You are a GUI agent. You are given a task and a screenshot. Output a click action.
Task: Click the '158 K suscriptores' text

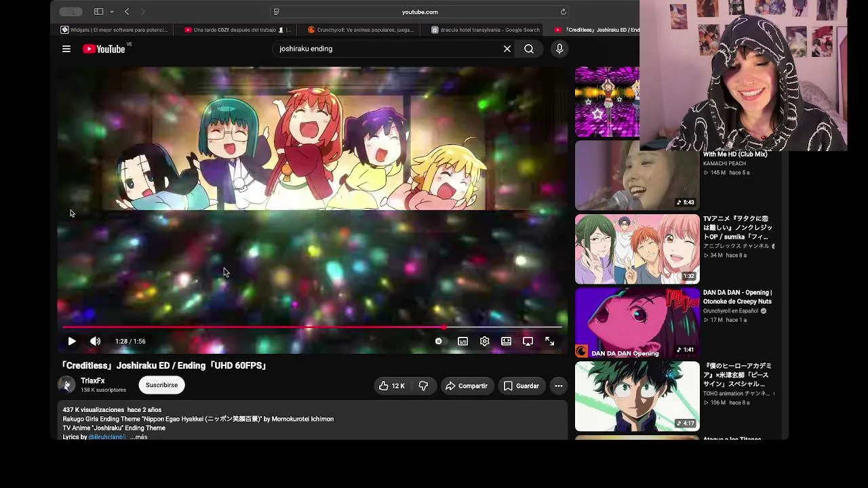click(103, 390)
